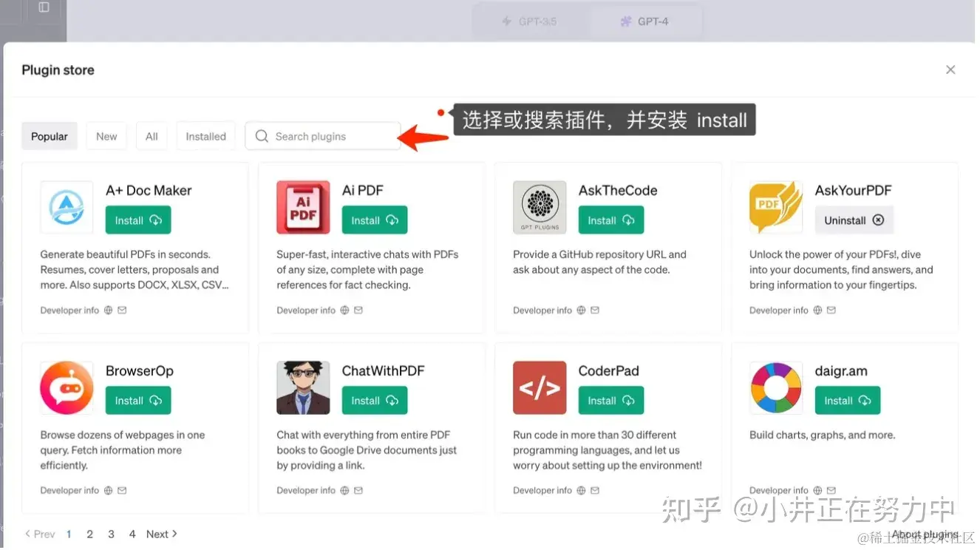Viewport: 980px width, 550px height.
Task: Open A+ Doc Maker developer email icon
Action: coord(122,310)
